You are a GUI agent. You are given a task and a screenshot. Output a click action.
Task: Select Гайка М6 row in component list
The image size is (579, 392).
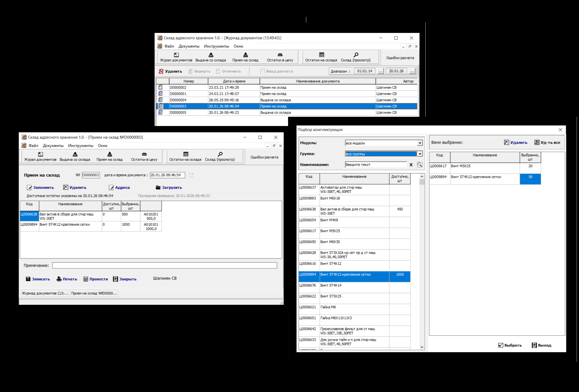(354, 309)
